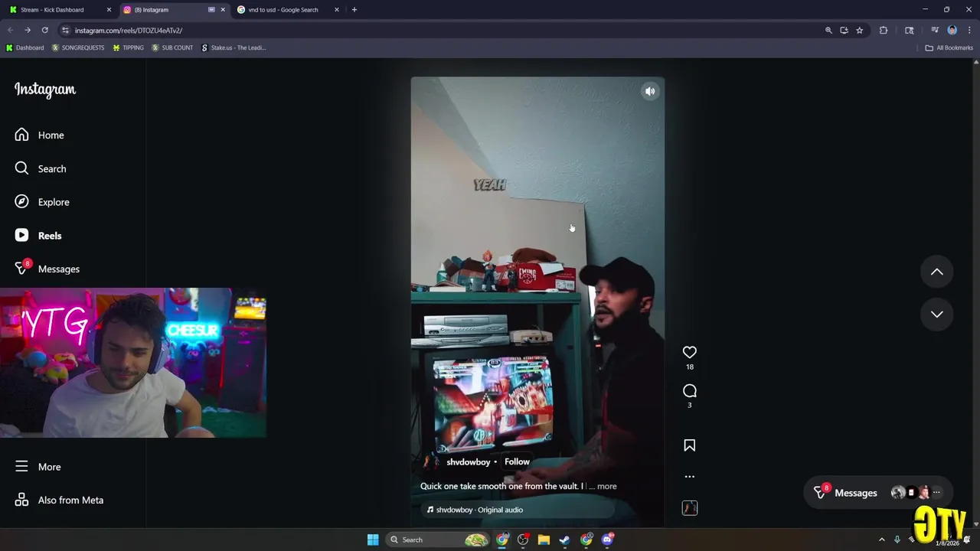
Task: Go to the next reel
Action: pyautogui.click(x=936, y=314)
